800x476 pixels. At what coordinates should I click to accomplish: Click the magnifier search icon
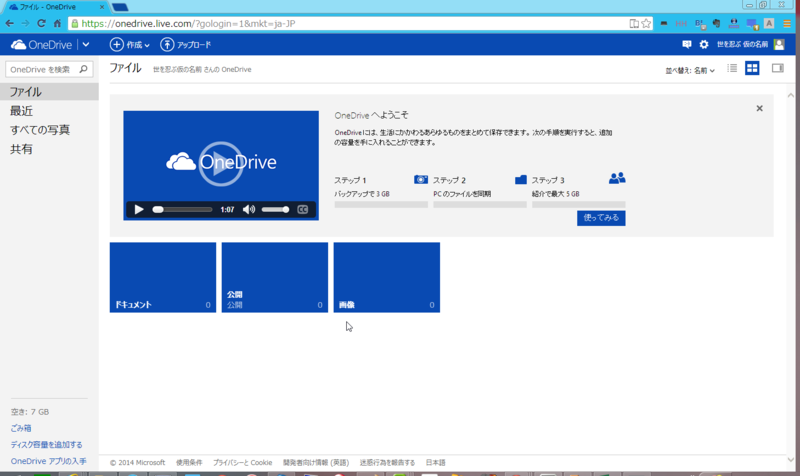pyautogui.click(x=84, y=69)
